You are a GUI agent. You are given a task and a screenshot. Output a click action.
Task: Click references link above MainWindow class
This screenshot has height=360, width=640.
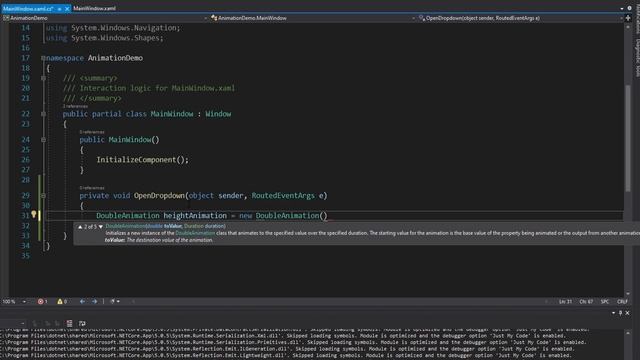(75, 106)
